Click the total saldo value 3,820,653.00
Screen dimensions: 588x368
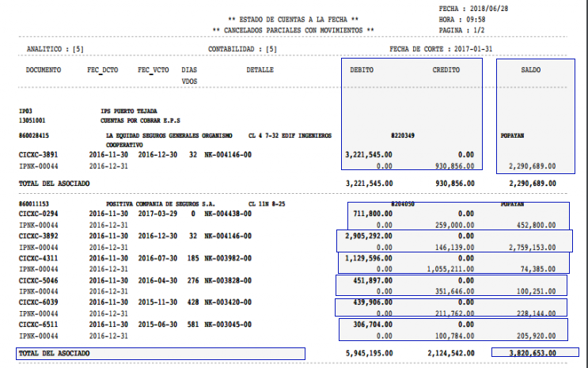point(530,352)
